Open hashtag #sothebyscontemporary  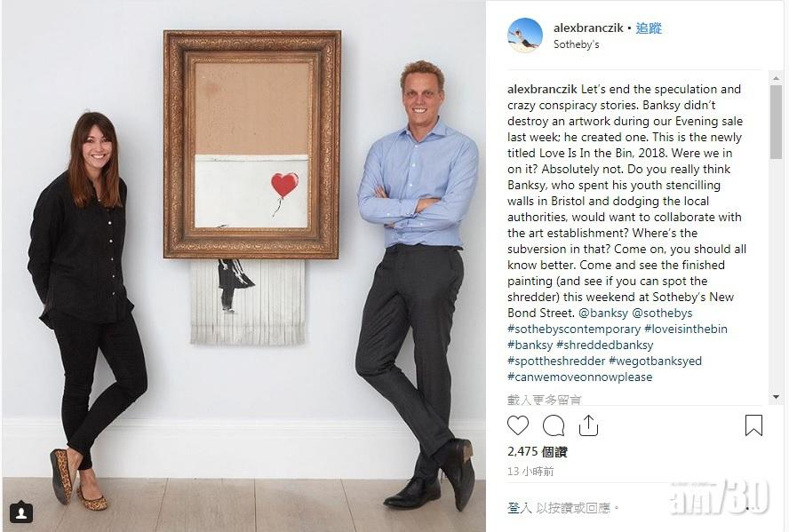tap(574, 329)
